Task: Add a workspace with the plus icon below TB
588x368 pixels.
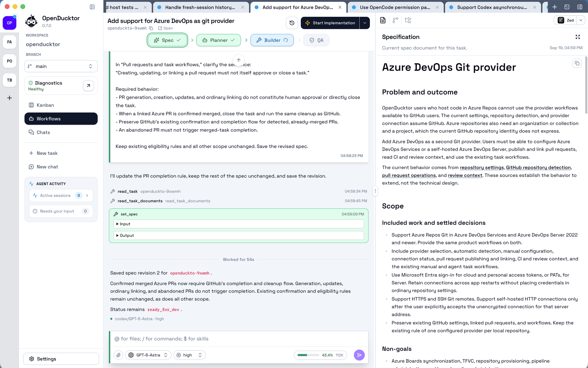Action: click(9, 98)
